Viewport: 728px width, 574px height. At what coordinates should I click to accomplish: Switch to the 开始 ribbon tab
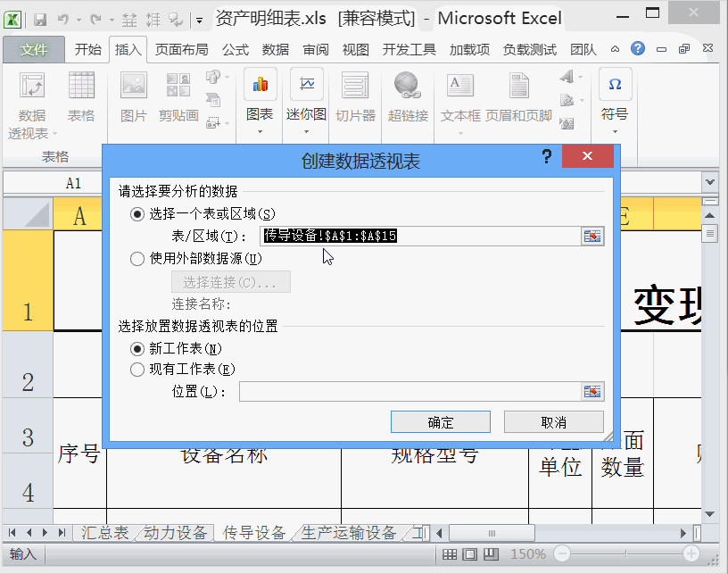click(87, 49)
